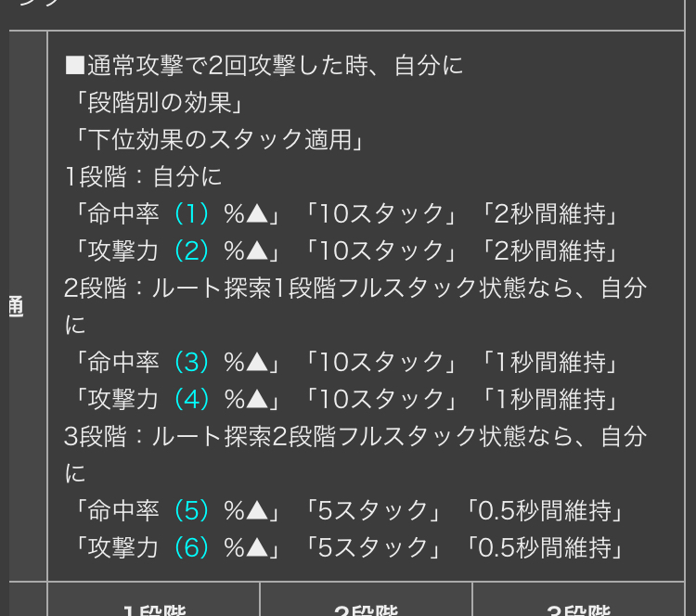Click the cyan (2) attack power marker
Viewport: 696px width, 616px height.
tap(191, 251)
